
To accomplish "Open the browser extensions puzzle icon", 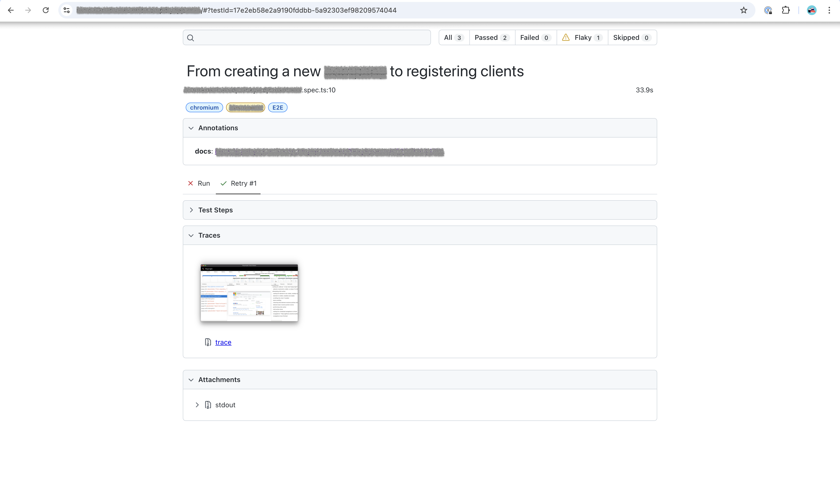I will pos(786,10).
